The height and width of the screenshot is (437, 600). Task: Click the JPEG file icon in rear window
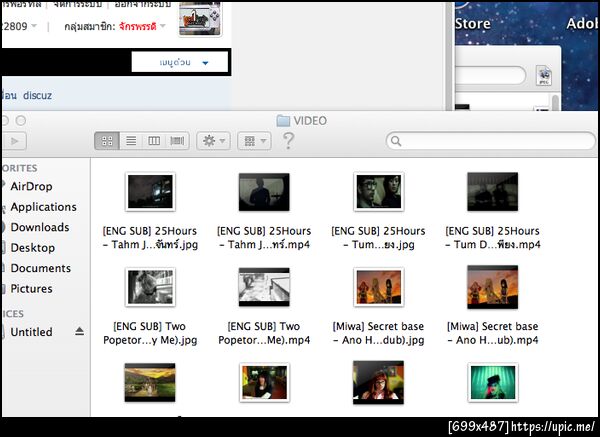tap(544, 75)
